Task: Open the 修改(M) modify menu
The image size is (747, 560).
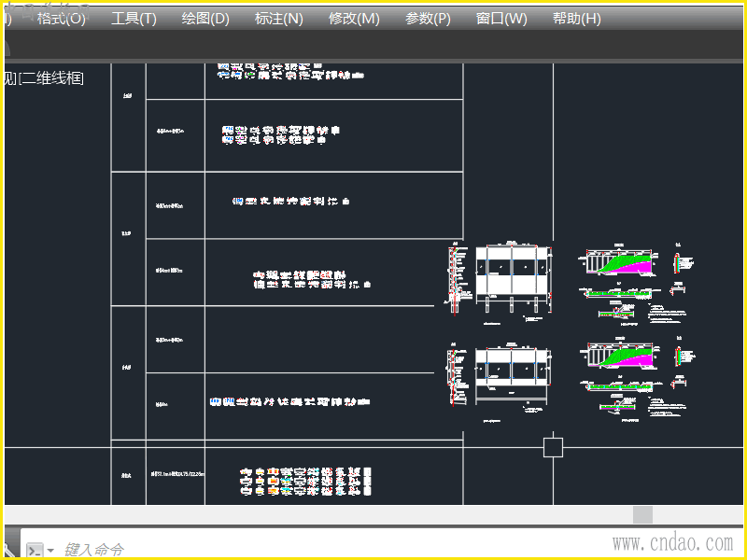Action: pyautogui.click(x=354, y=19)
